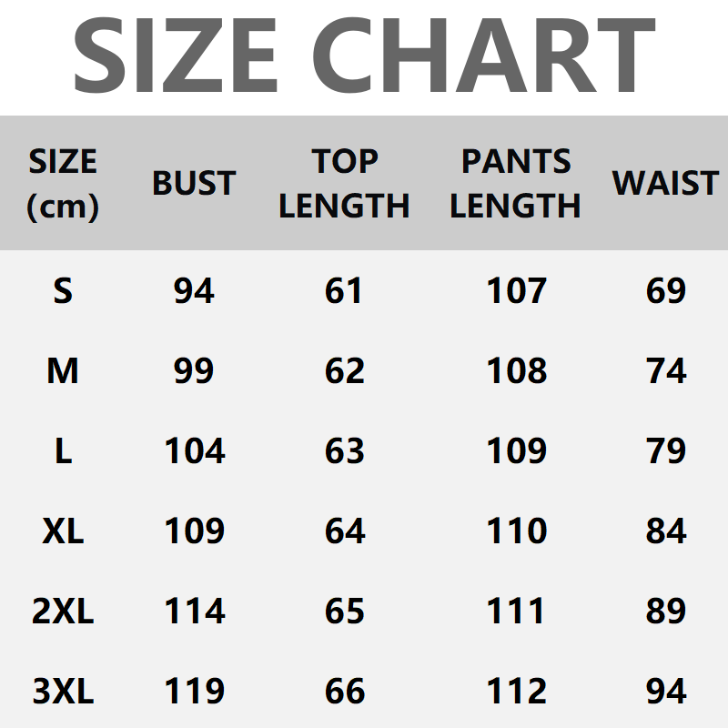Click the waist value 84 for XL
728x728 pixels.
point(665,531)
